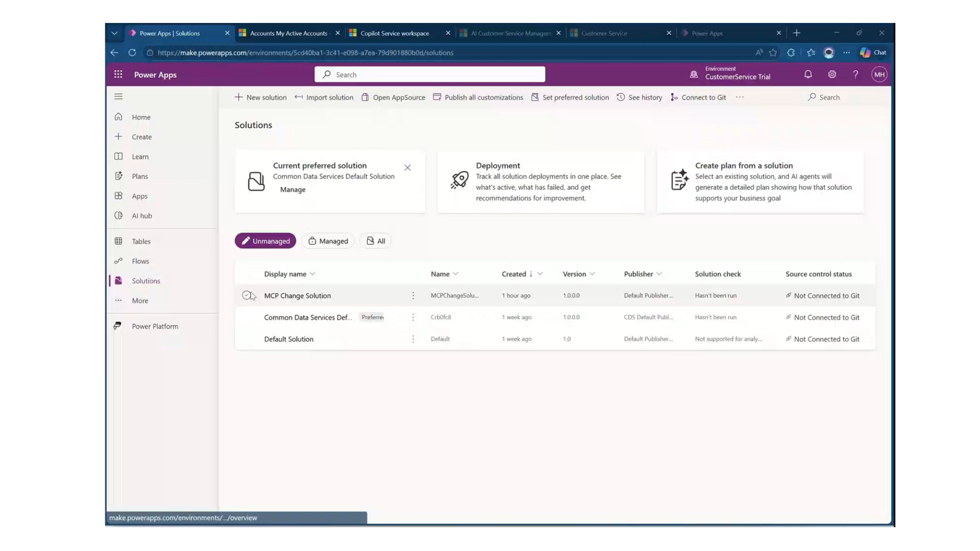
Task: Click Connect to Git in the command bar
Action: (x=698, y=97)
